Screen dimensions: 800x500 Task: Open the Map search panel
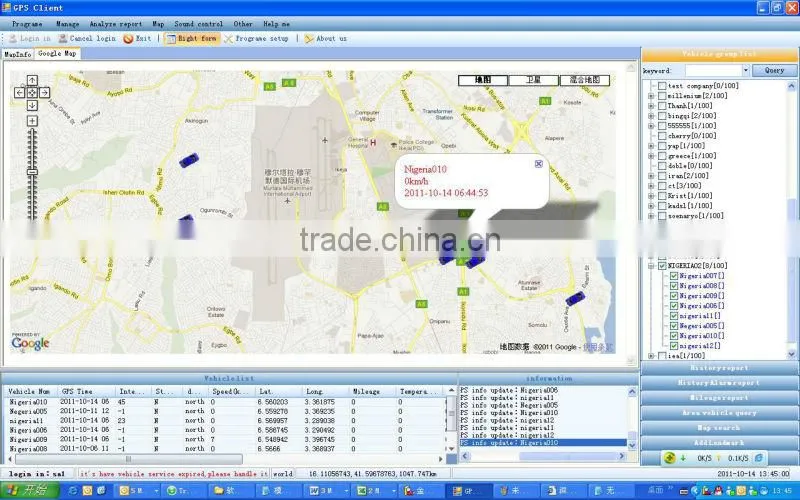coord(719,428)
